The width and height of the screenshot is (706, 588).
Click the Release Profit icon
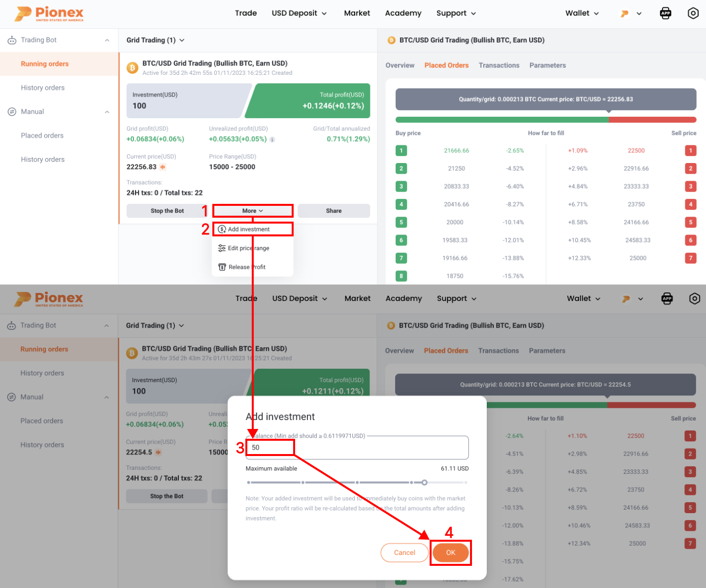point(222,266)
